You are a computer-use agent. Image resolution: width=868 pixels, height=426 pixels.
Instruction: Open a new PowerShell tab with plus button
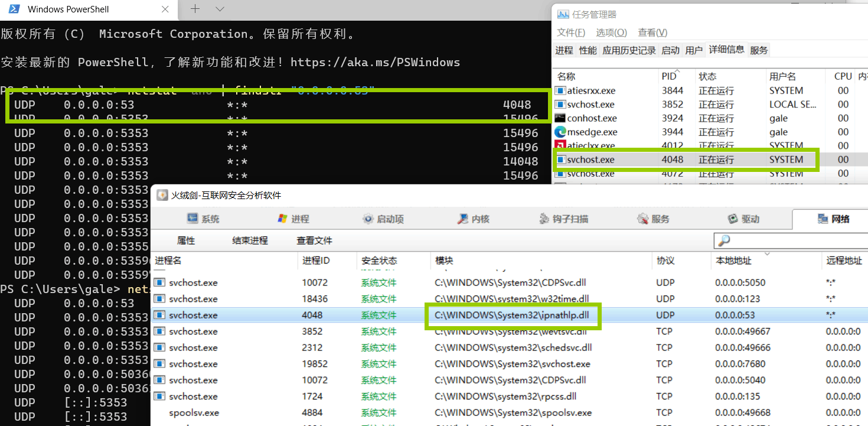(195, 9)
